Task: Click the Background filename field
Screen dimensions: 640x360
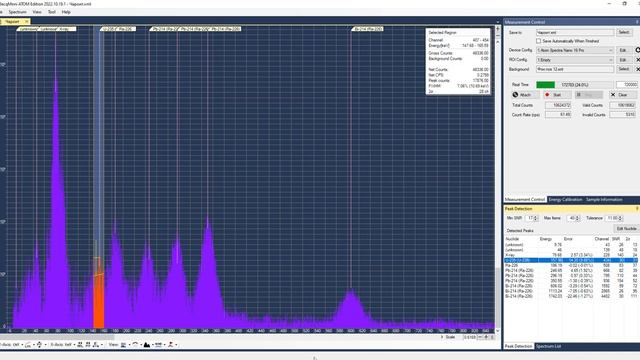Action: (575, 69)
